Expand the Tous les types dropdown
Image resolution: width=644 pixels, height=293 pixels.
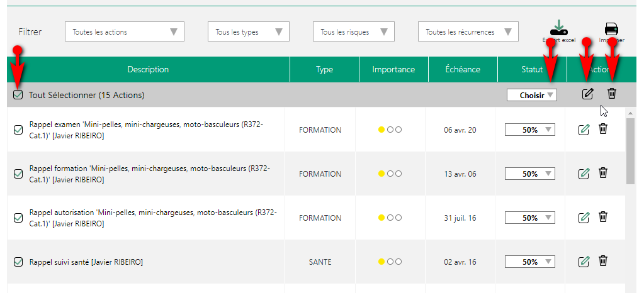(248, 31)
